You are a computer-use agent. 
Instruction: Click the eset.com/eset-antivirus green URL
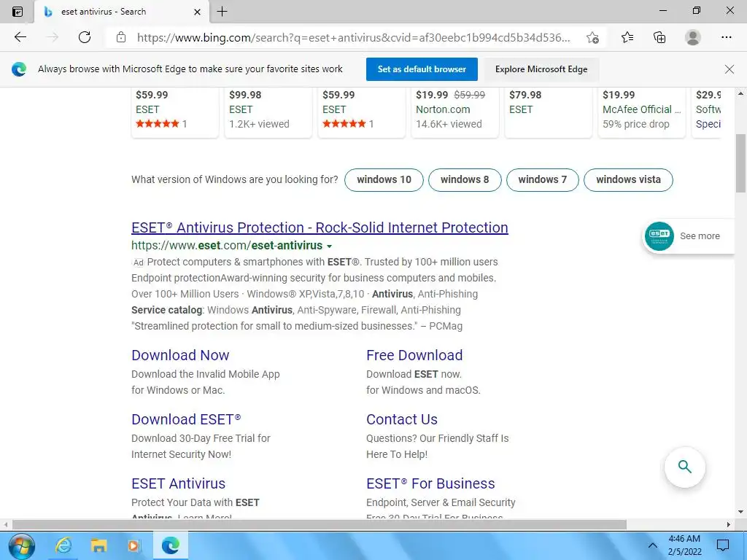pos(227,246)
